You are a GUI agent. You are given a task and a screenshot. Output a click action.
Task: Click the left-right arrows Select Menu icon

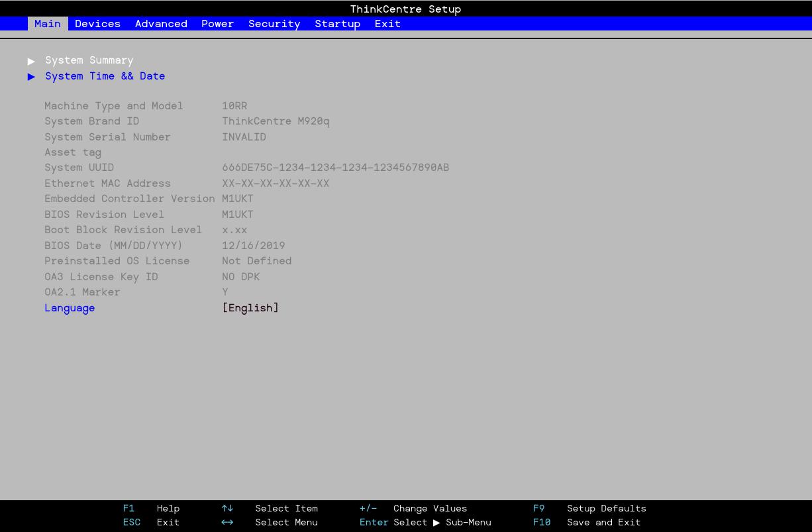(227, 522)
